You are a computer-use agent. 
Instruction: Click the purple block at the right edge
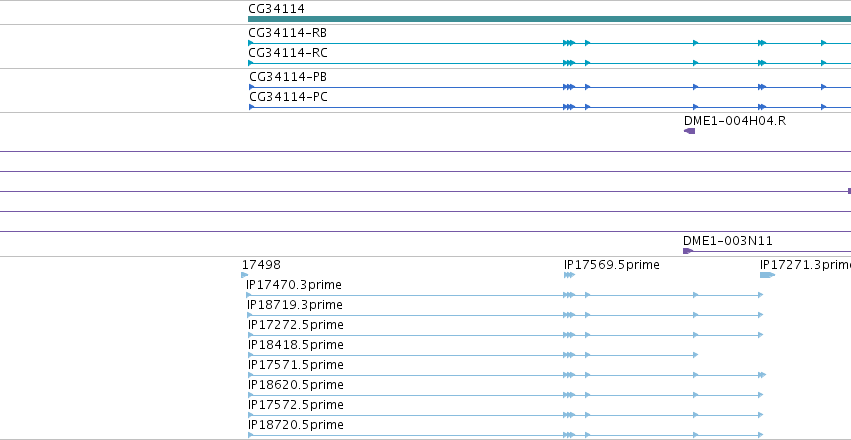(849, 191)
